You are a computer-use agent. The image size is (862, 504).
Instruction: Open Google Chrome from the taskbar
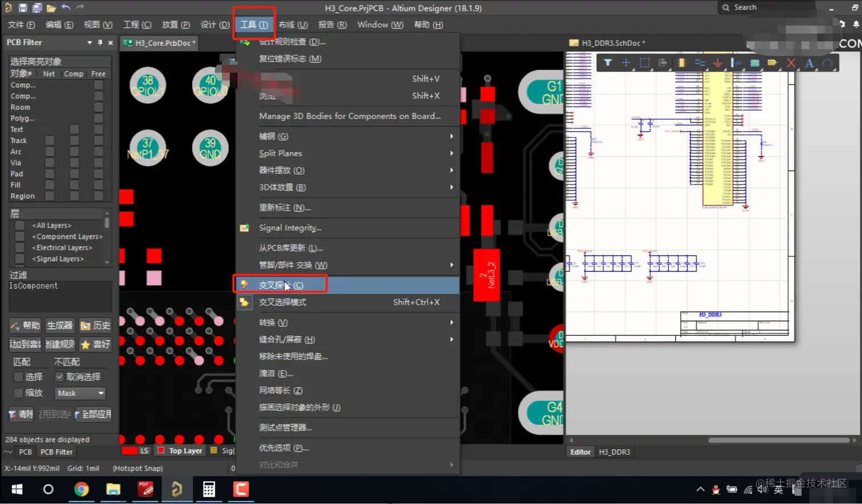pos(82,489)
